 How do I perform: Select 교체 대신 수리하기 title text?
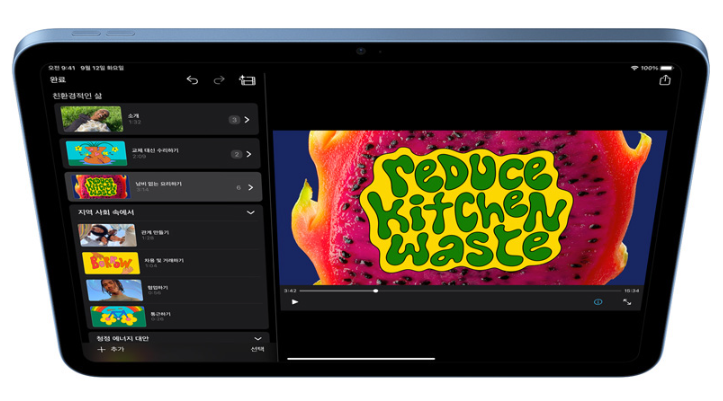[155, 150]
